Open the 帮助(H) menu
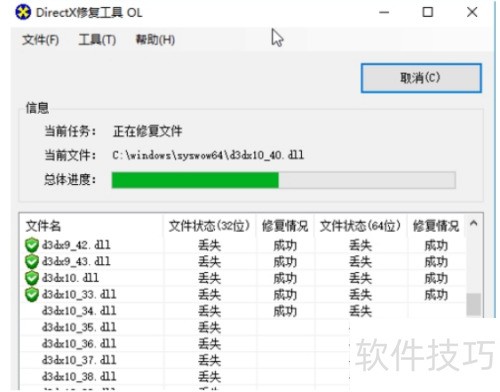 [155, 40]
